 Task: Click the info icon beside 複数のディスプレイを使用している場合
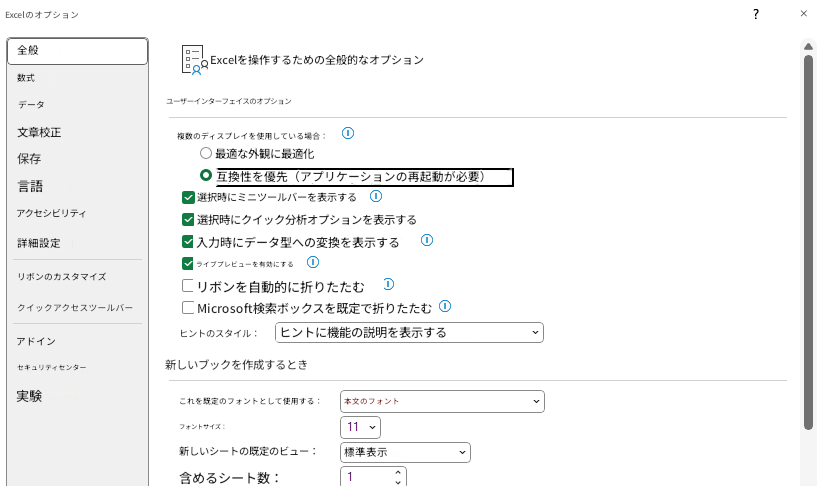[348, 133]
